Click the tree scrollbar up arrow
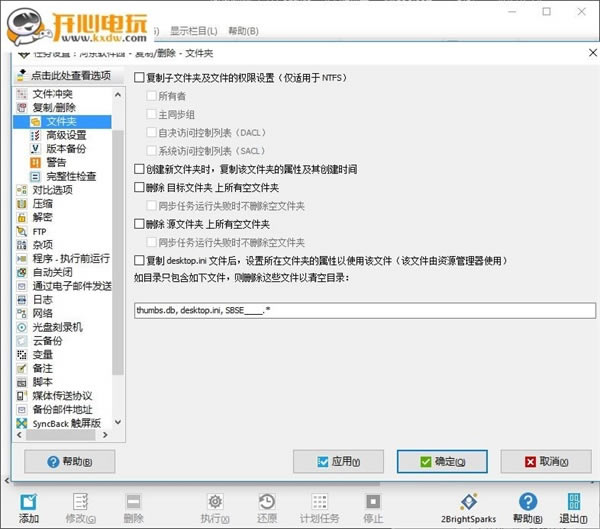Viewport: 600px width, 529px height. [118, 95]
